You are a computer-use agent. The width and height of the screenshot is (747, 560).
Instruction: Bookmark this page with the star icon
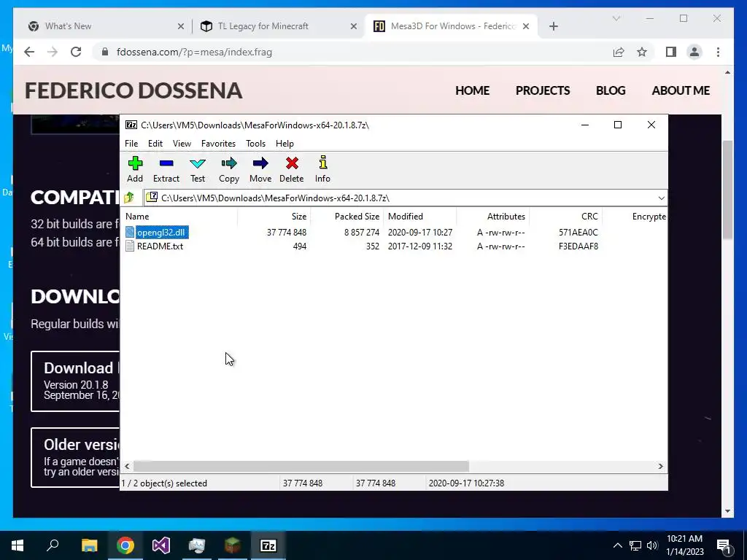coord(642,52)
